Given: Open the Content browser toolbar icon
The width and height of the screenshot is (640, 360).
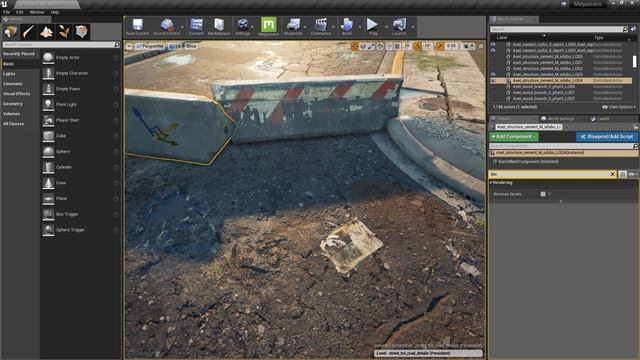Looking at the screenshot, I should click(196, 25).
